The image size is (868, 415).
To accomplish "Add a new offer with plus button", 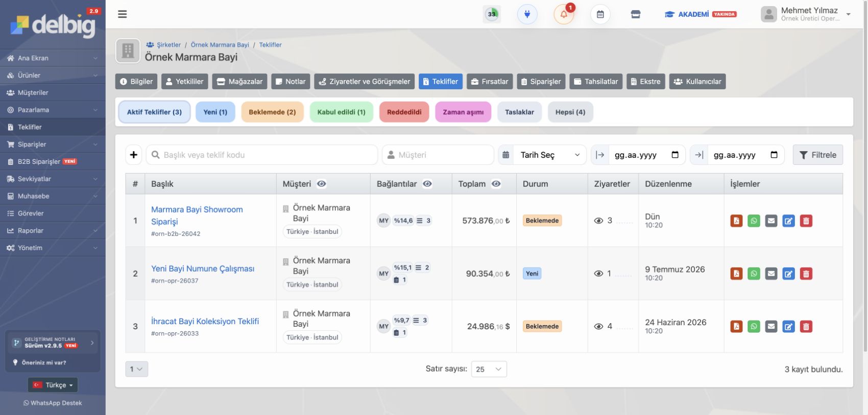I will (134, 155).
